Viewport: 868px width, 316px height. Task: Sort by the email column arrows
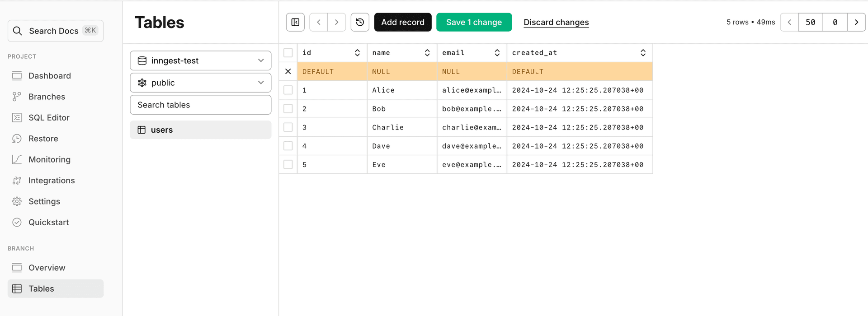(x=497, y=53)
